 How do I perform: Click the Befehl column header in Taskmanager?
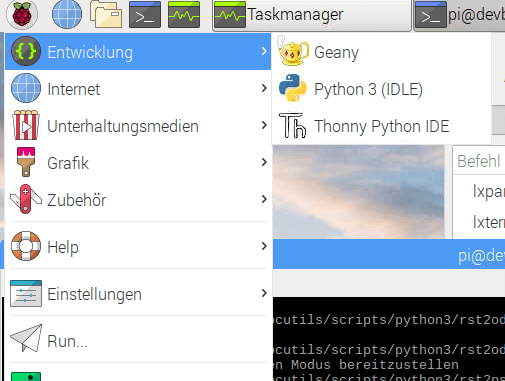tap(479, 161)
